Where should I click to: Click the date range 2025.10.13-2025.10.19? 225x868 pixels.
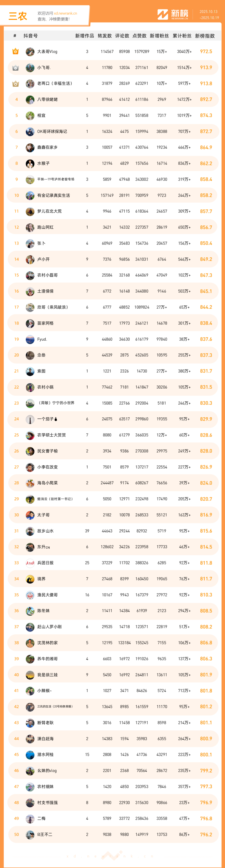tap(209, 15)
